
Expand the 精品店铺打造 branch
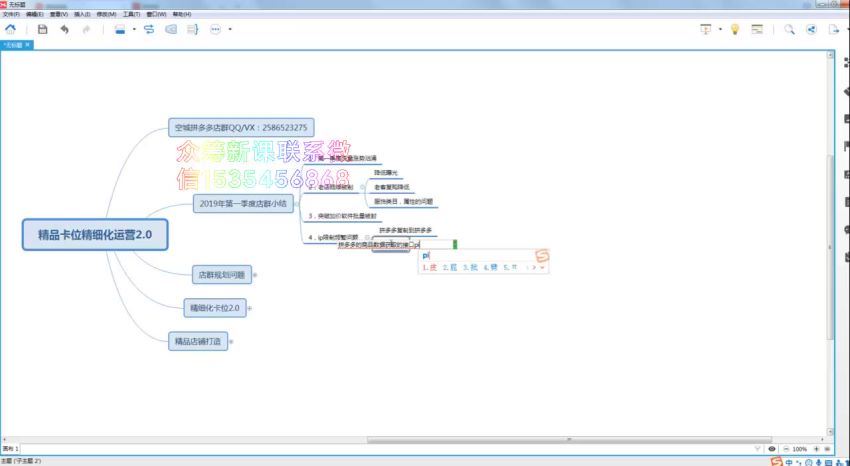[231, 341]
